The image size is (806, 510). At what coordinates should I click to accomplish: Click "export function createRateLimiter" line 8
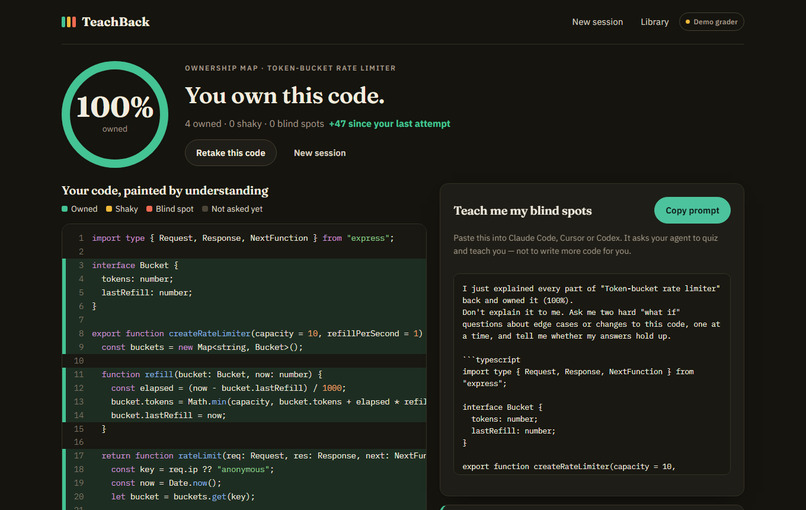coord(257,333)
